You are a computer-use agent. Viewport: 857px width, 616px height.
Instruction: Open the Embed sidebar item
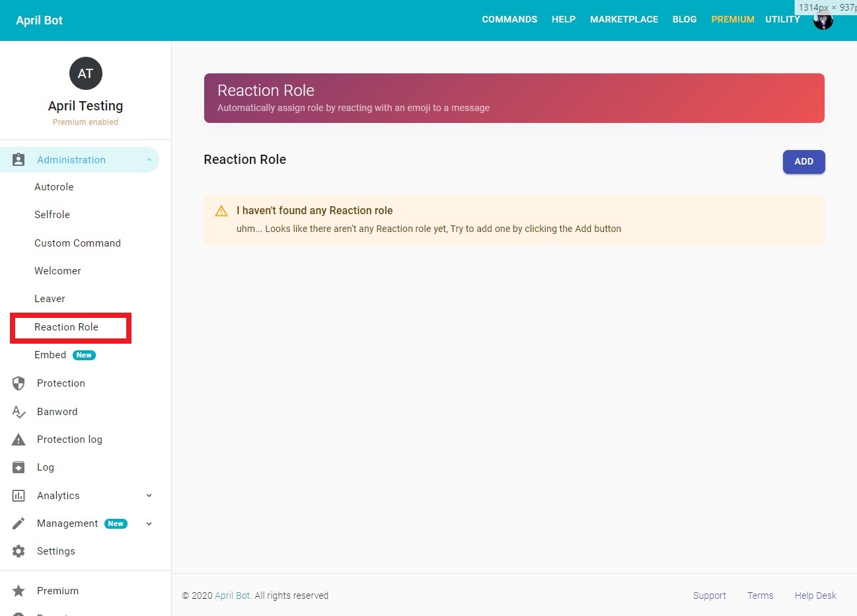pyautogui.click(x=50, y=355)
